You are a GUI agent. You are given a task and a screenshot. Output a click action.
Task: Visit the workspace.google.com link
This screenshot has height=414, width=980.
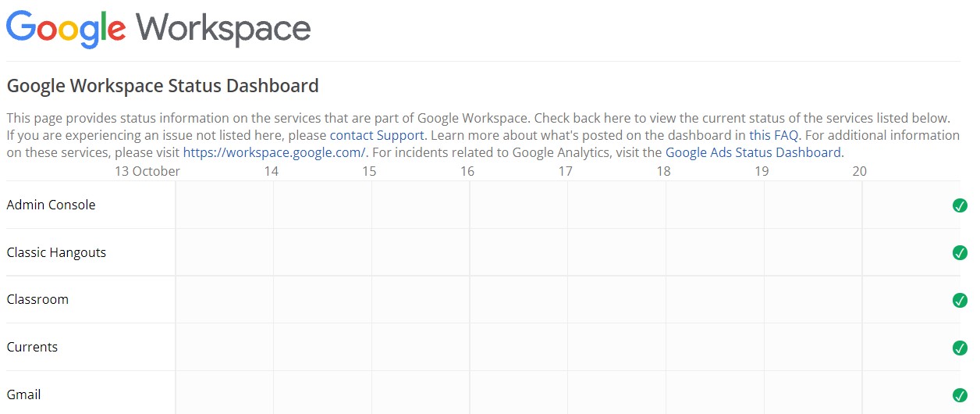[x=275, y=152]
